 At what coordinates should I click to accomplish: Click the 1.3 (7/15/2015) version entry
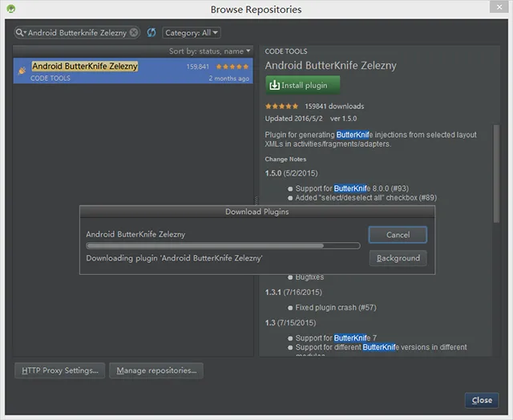pyautogui.click(x=290, y=322)
